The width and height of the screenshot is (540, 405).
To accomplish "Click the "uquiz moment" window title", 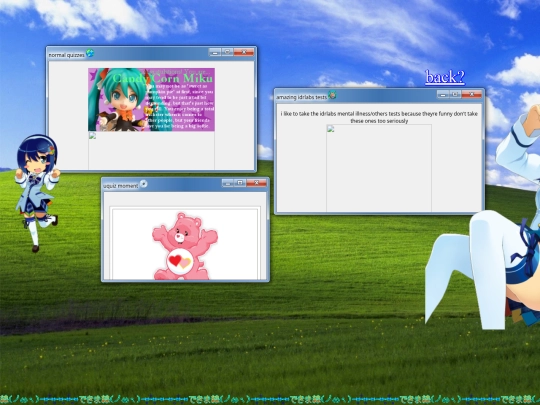I will tap(121, 186).
